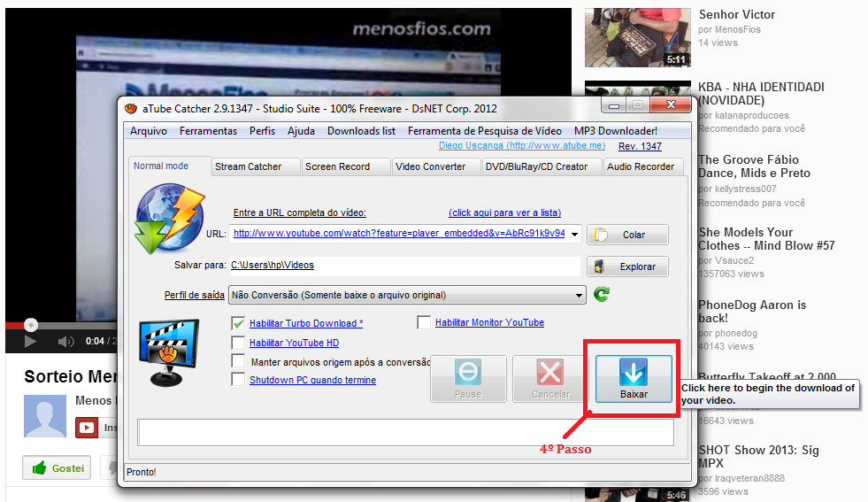Click the Perfil de saída label link
The height and width of the screenshot is (502, 868).
[195, 296]
